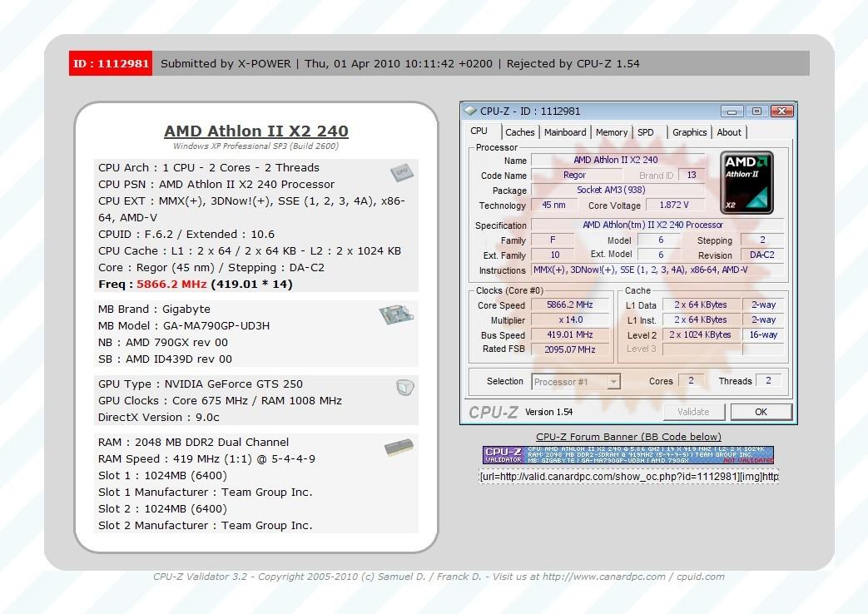Click the Rated FSB 2095.07 MHz value
The width and height of the screenshot is (868, 614).
pos(569,349)
